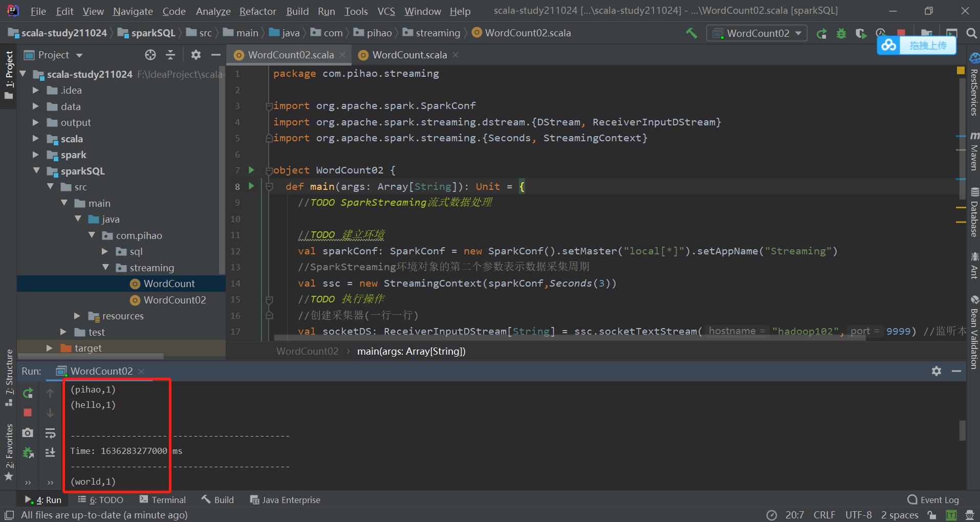The image size is (980, 522).
Task: Toggle the 1: Project side panel
Action: (9, 76)
